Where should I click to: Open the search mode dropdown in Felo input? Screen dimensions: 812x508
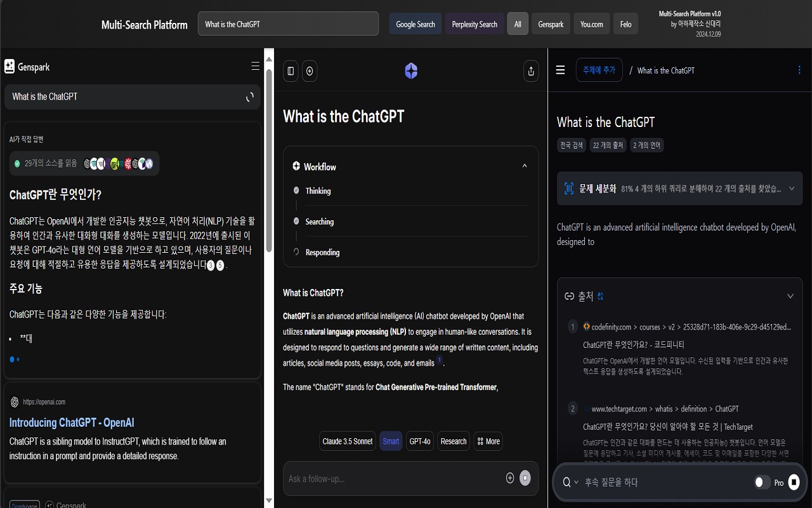coord(570,483)
